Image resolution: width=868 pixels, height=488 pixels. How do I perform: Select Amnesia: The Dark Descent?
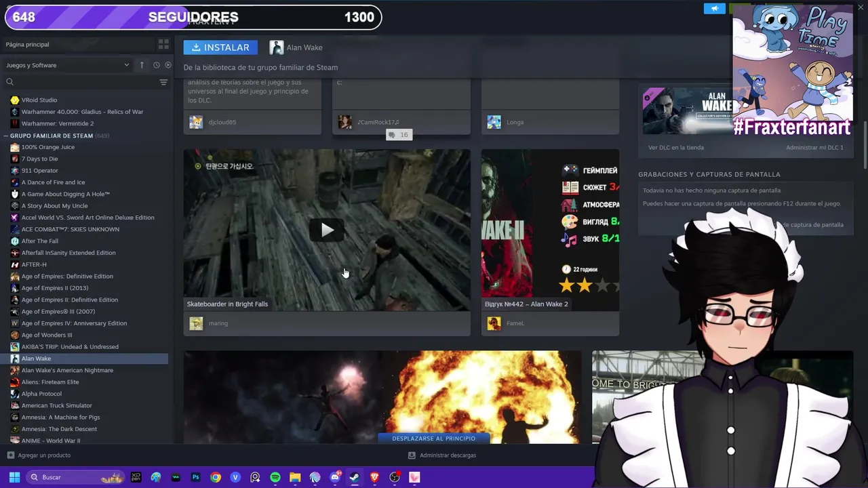pos(59,429)
